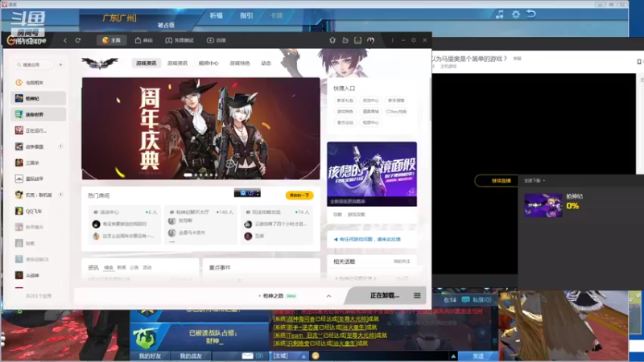Open the purple 镜面般 promo image
The height and width of the screenshot is (362, 644).
[x=372, y=174]
